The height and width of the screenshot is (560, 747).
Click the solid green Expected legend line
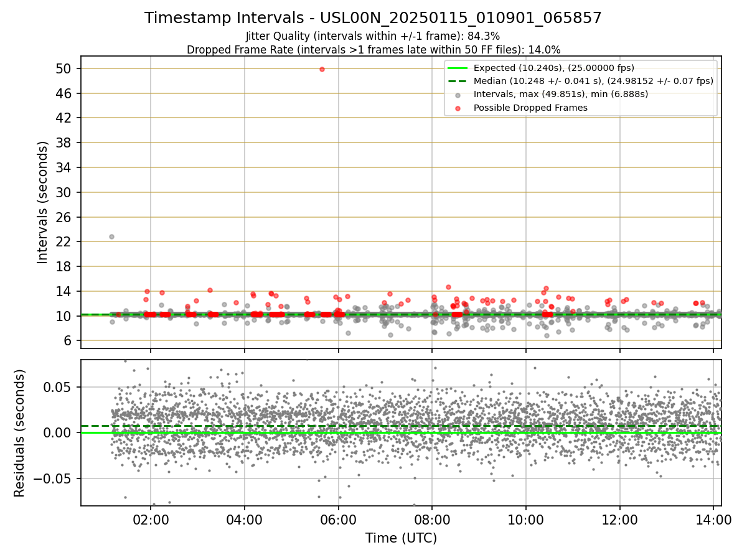point(458,68)
